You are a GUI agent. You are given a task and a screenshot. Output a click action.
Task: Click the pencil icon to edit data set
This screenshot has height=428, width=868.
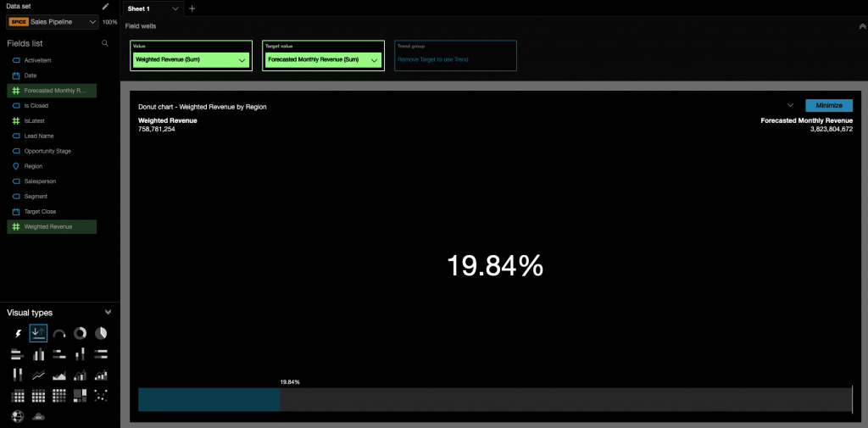tap(106, 6)
